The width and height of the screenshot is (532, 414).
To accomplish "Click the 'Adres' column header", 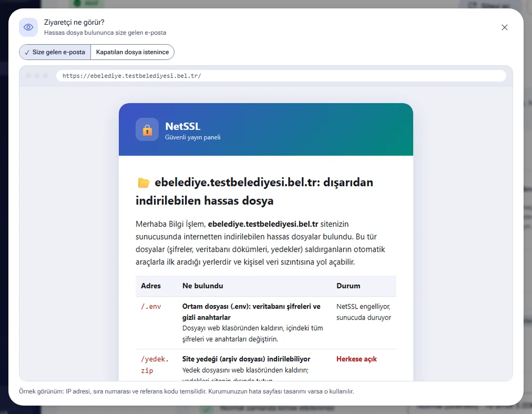I will pos(151,286).
